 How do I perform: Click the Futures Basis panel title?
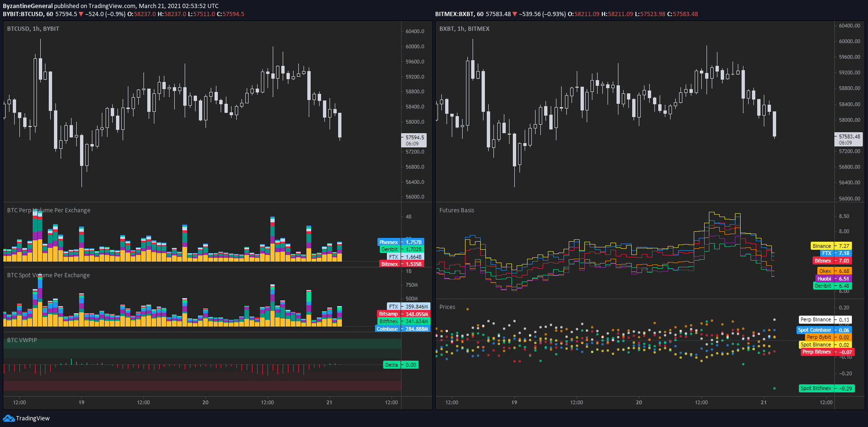[456, 210]
